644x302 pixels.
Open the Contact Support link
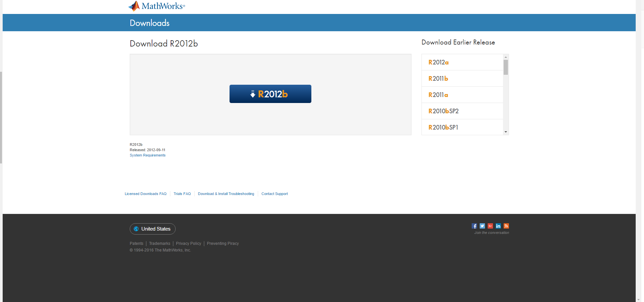click(274, 194)
